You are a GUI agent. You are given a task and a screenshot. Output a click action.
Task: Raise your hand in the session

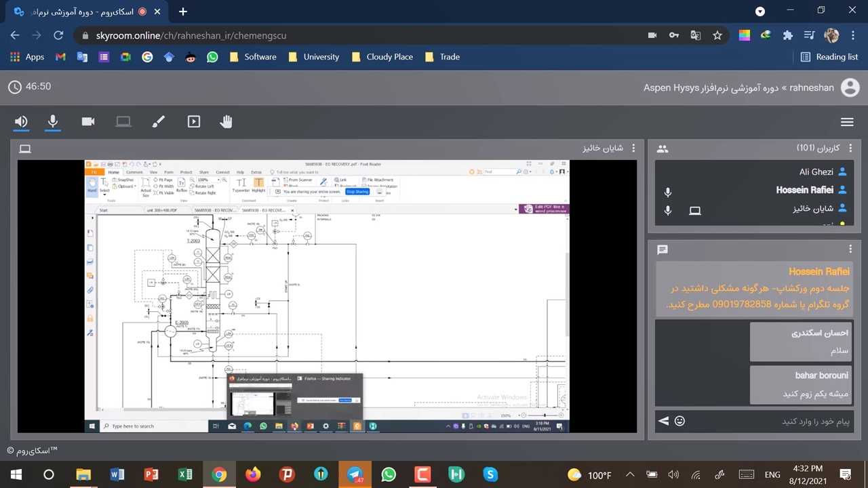pos(226,121)
